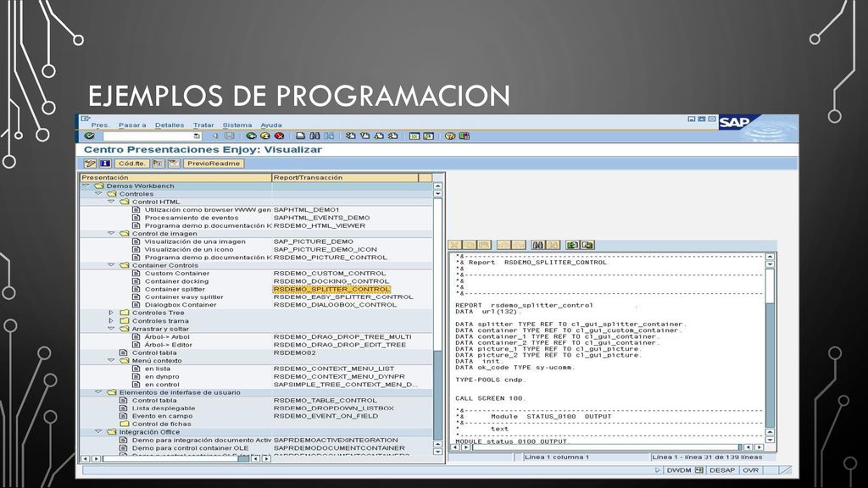Click the yellow Help question mark icon

coord(449,136)
